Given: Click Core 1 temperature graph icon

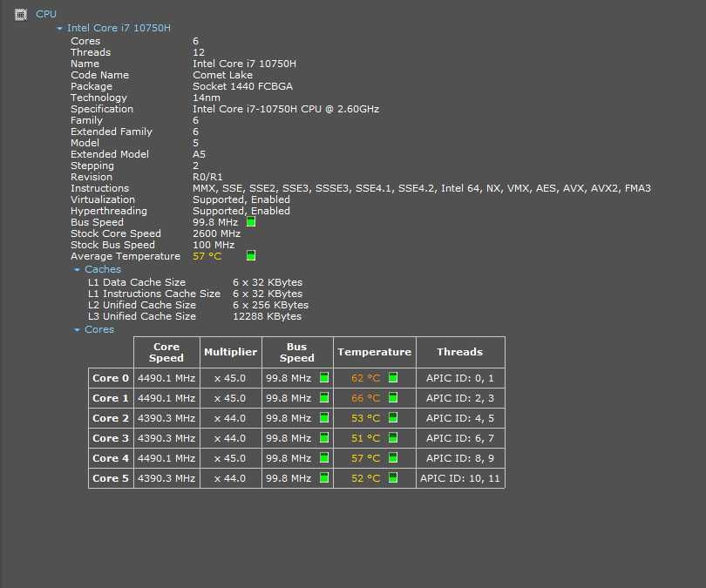Looking at the screenshot, I should pyautogui.click(x=393, y=398).
